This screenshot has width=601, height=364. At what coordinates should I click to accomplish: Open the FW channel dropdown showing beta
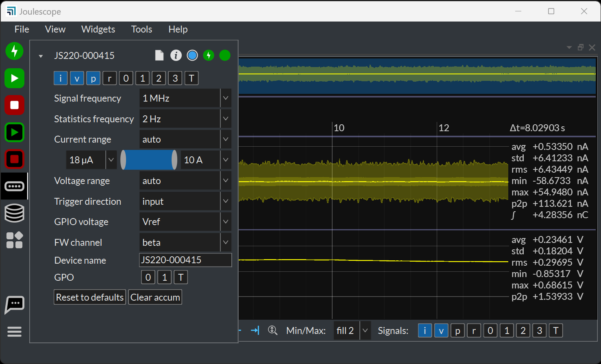(x=185, y=243)
